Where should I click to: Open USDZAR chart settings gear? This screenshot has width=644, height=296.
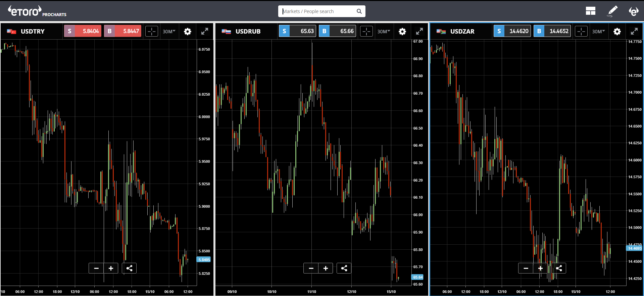tap(617, 32)
